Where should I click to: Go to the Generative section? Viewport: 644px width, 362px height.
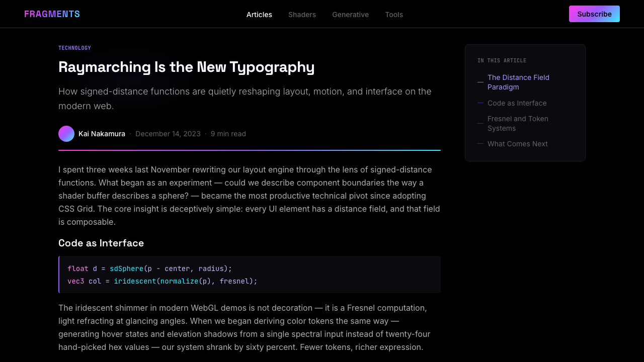(350, 15)
